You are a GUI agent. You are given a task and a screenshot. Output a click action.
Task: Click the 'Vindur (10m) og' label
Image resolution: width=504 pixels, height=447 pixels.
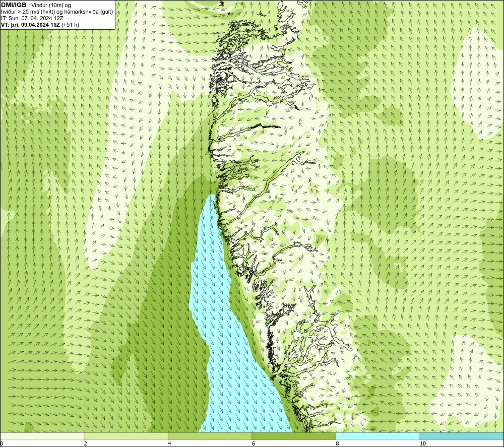[x=51, y=6]
